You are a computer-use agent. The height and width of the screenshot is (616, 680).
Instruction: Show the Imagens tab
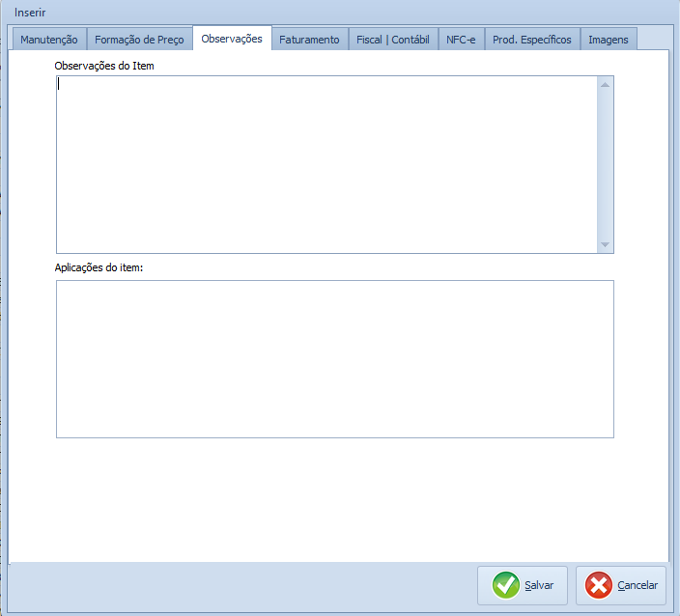click(x=609, y=40)
